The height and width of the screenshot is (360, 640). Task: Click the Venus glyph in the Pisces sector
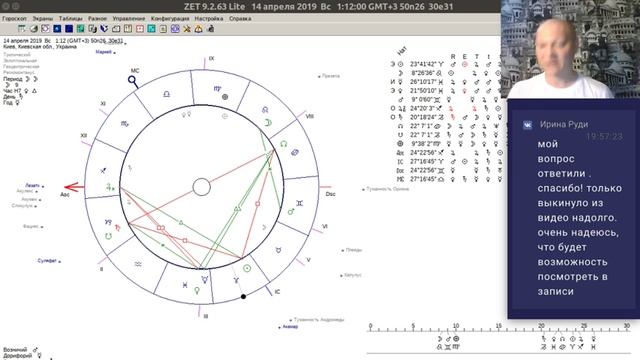point(197,291)
